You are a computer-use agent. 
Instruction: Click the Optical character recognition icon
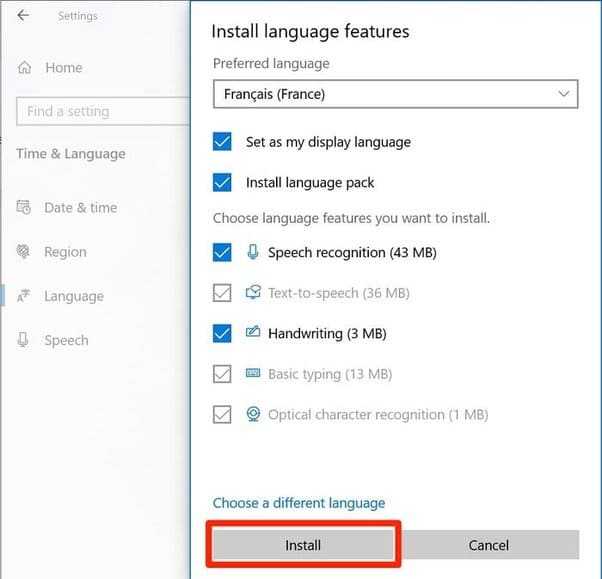pos(252,414)
